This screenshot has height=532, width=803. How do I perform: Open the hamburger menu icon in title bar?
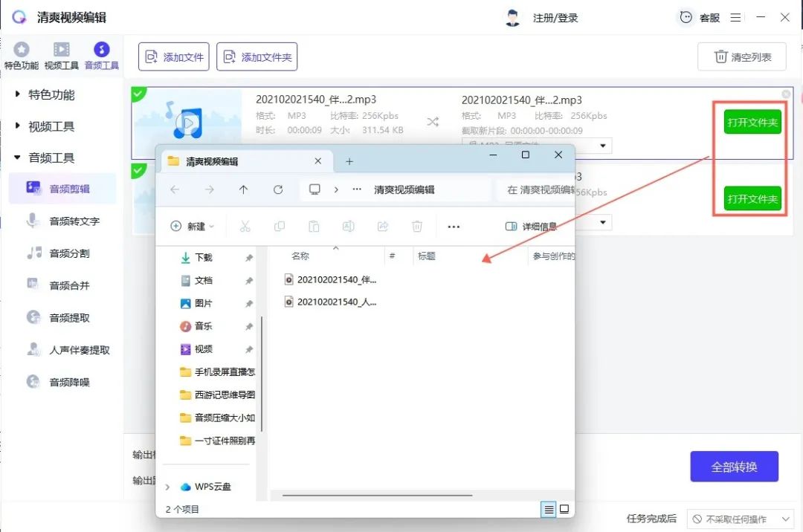(x=735, y=17)
